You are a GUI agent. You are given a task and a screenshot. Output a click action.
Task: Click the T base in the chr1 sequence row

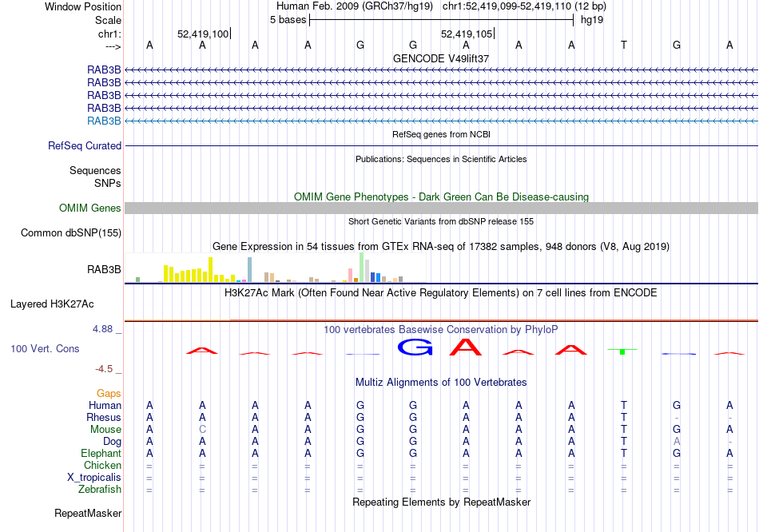tap(624, 45)
